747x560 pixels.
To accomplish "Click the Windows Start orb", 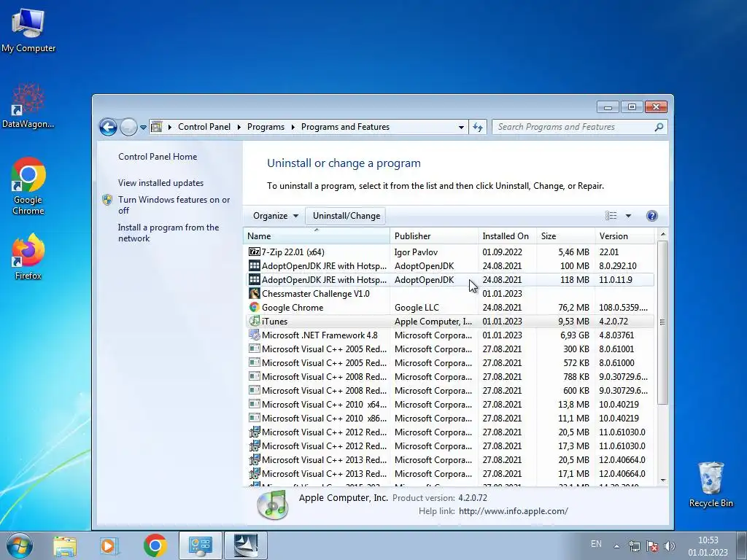I will 20,545.
